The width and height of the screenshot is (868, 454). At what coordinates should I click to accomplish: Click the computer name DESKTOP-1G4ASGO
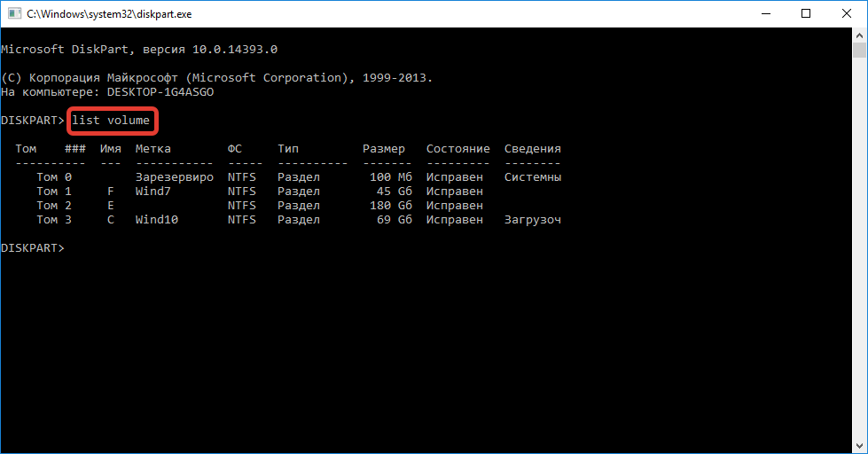[x=160, y=92]
